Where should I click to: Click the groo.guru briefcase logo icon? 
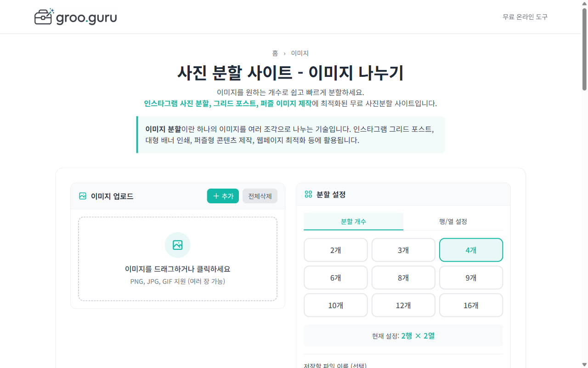click(43, 17)
